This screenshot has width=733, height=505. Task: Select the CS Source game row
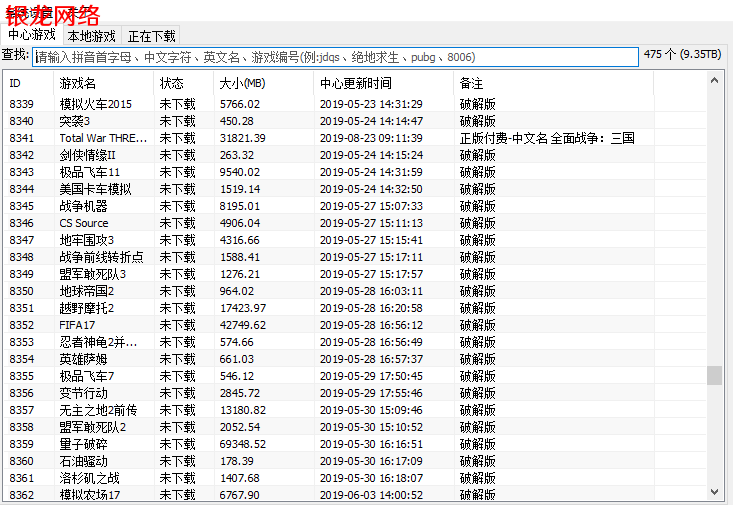click(x=354, y=223)
